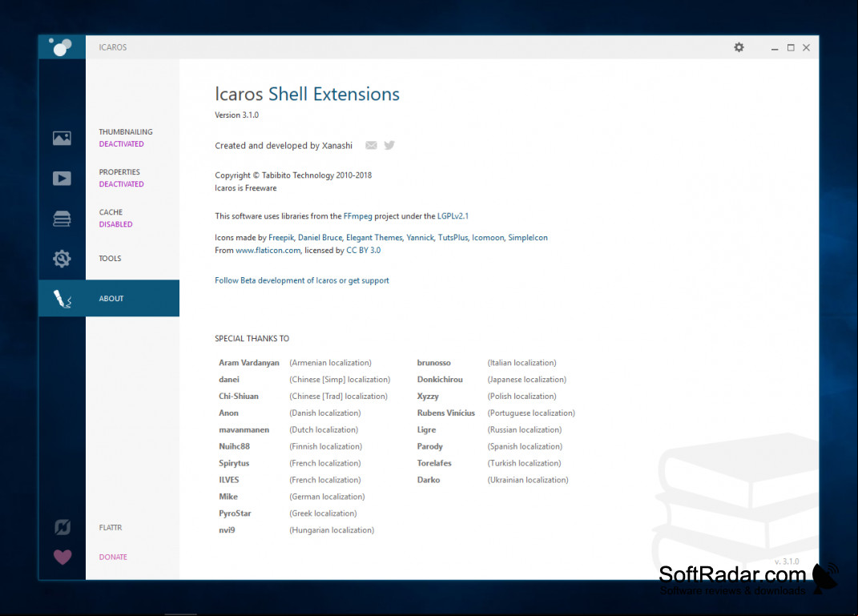Open the TutsPlus link

click(x=453, y=237)
